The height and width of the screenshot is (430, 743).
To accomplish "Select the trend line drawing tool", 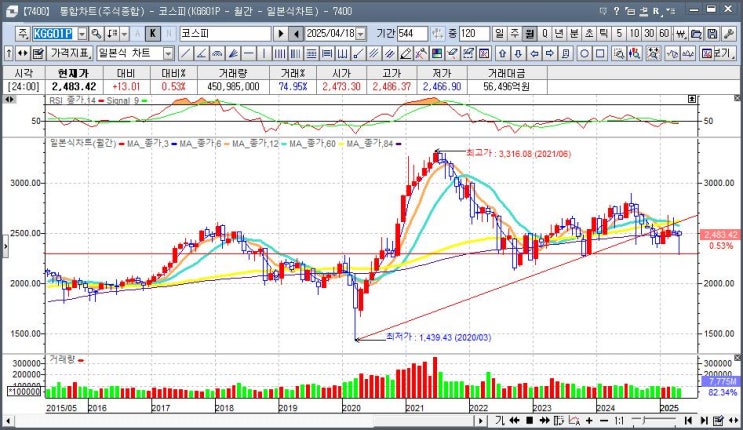I will click(x=186, y=54).
